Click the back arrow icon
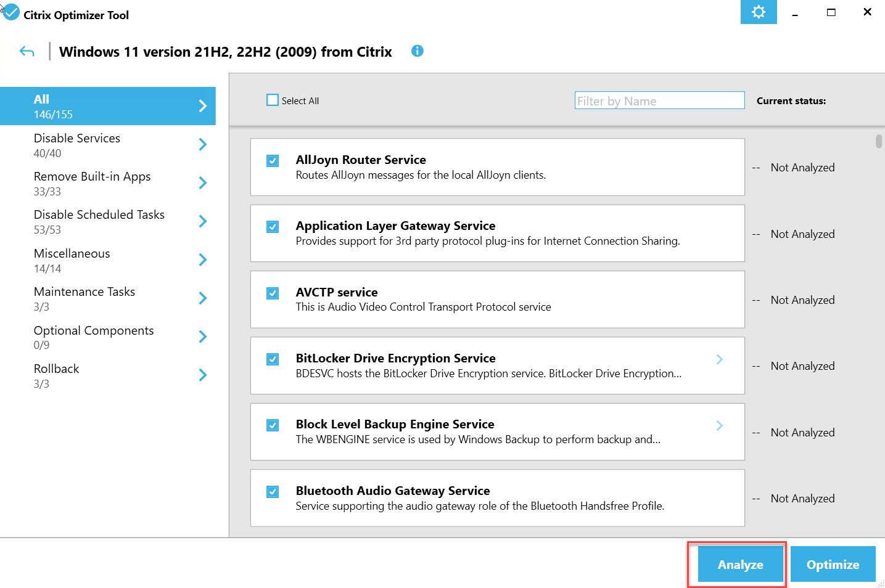The height and width of the screenshot is (588, 885). tap(27, 52)
